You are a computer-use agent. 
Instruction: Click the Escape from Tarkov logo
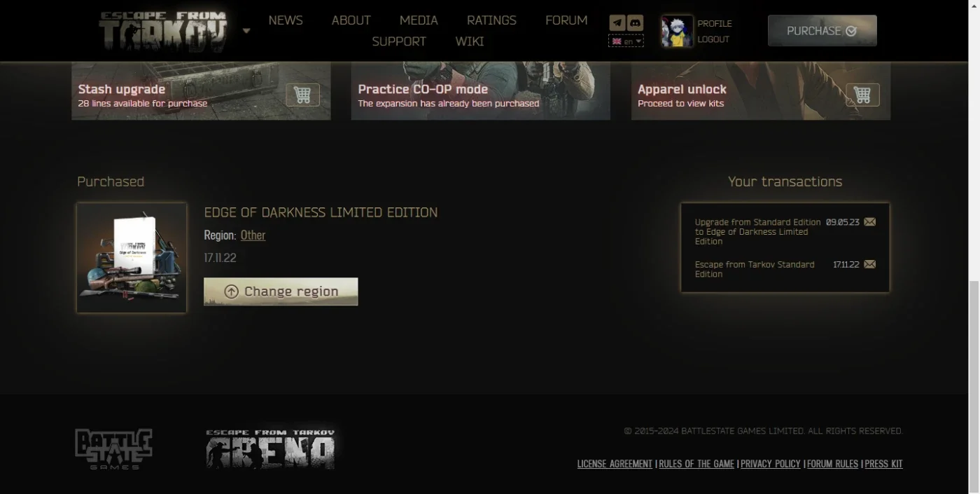(163, 31)
